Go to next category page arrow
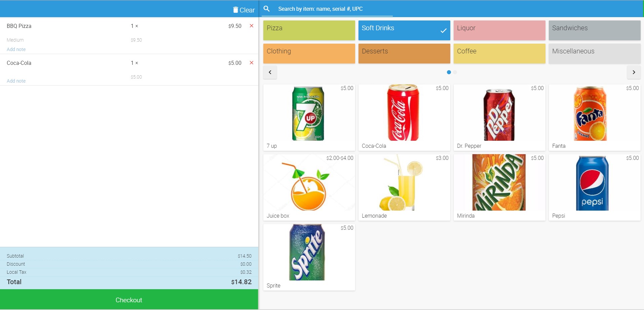Image resolution: width=644 pixels, height=310 pixels. 634,72
